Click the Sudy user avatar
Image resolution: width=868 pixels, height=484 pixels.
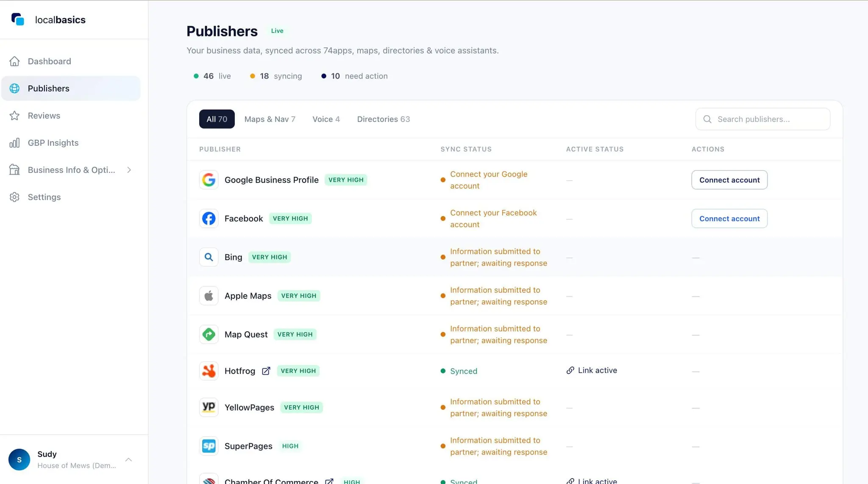click(x=19, y=459)
